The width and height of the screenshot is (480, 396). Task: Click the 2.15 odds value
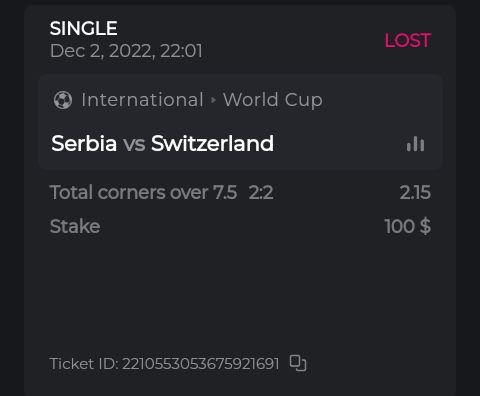415,192
